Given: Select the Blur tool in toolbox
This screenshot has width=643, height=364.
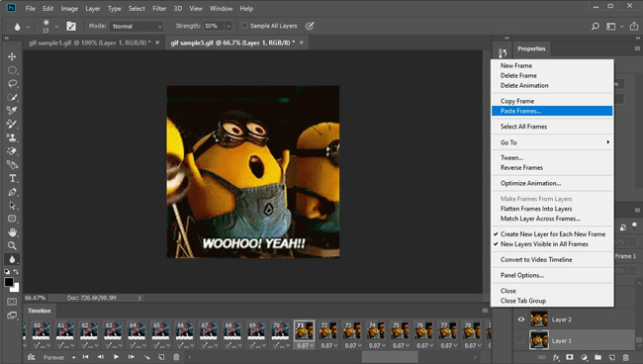Looking at the screenshot, I should pos(12,259).
